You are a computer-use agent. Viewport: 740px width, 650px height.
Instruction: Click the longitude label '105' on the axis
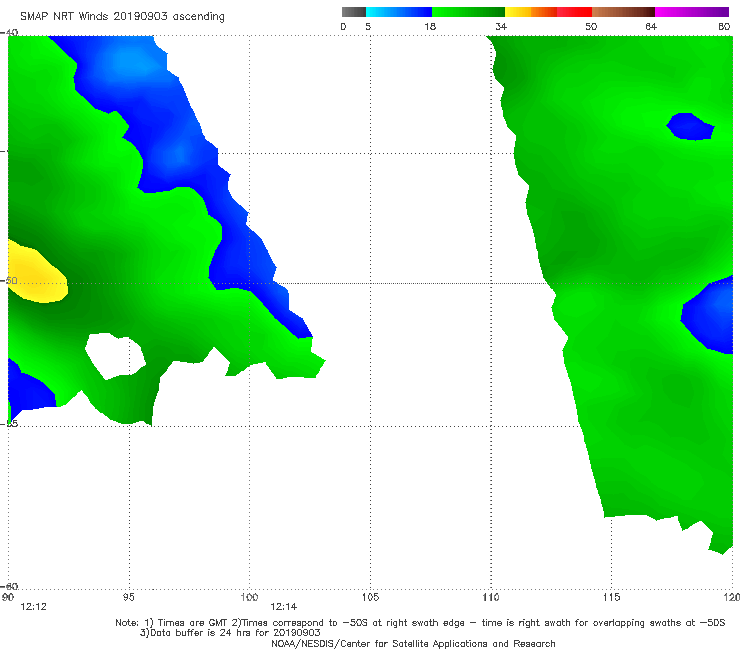[370, 597]
